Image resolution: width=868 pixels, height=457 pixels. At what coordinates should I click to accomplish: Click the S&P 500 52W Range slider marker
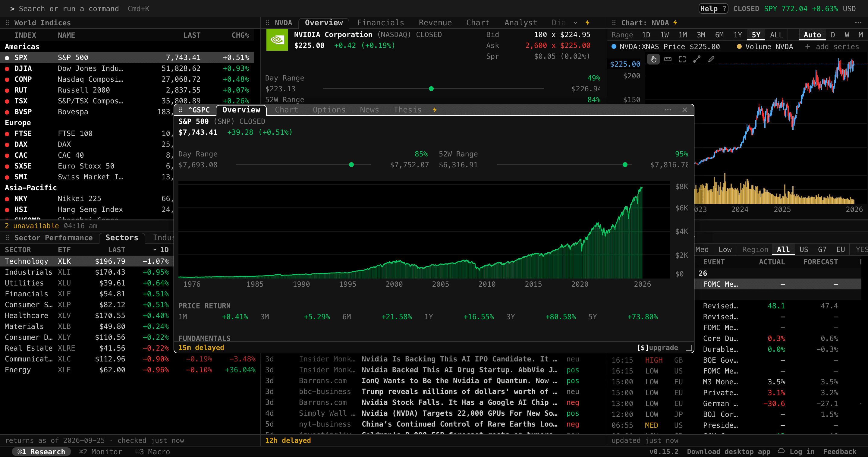625,165
